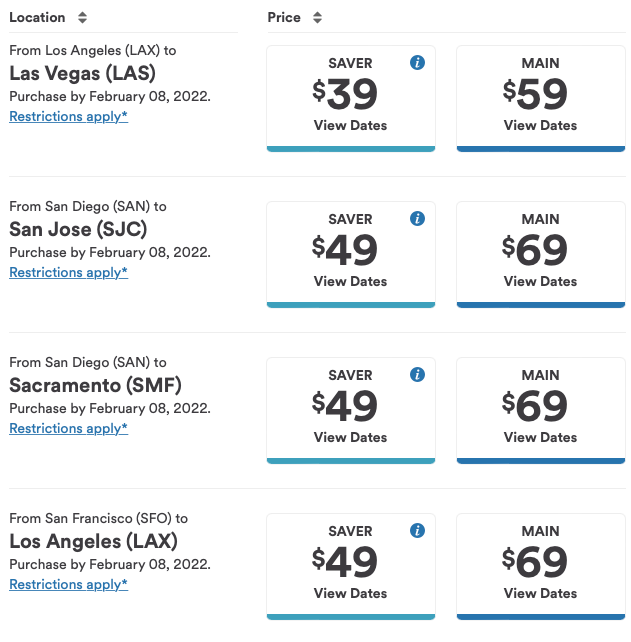View dates for $49 Saver to San Jose
The height and width of the screenshot is (642, 631).
(350, 281)
